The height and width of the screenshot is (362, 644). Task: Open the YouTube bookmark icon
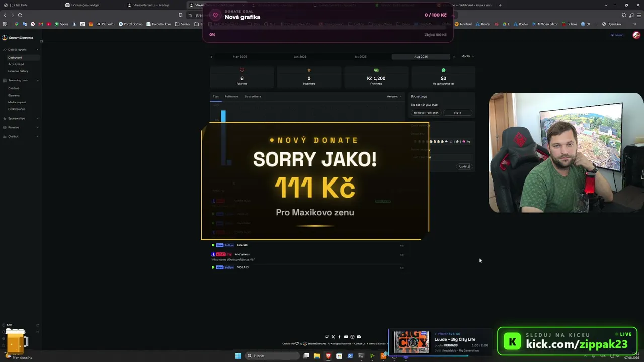[x=49, y=24]
